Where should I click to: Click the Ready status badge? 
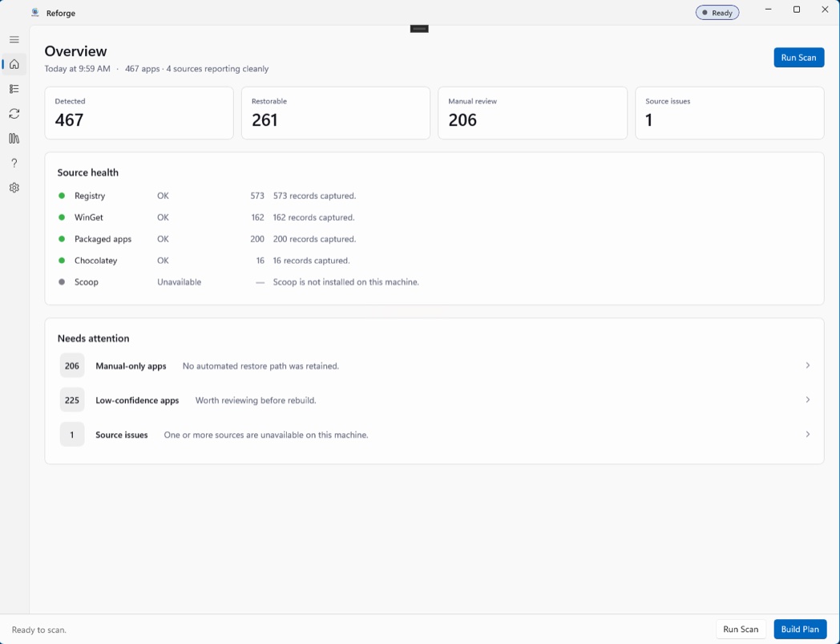(717, 13)
